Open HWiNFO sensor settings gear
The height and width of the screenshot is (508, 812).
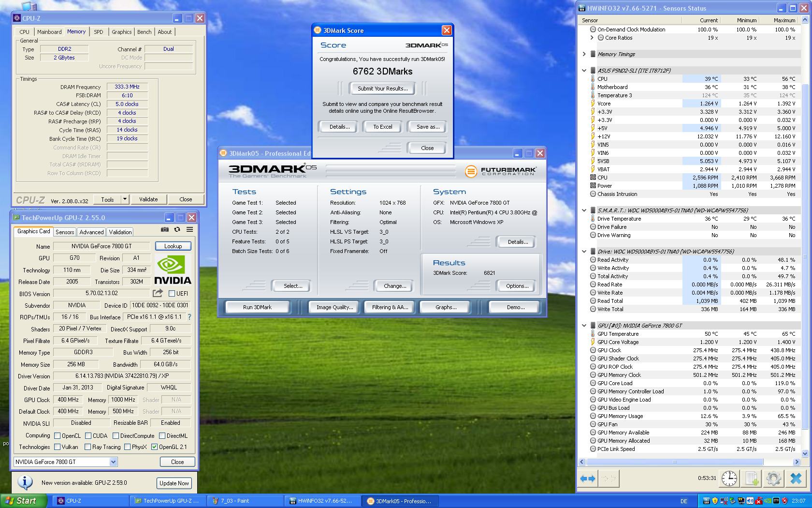773,478
